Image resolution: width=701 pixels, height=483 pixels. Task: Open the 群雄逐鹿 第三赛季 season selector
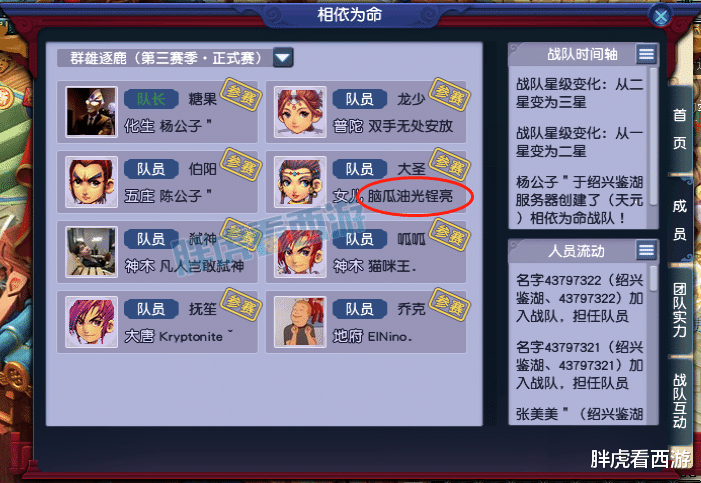(x=166, y=58)
